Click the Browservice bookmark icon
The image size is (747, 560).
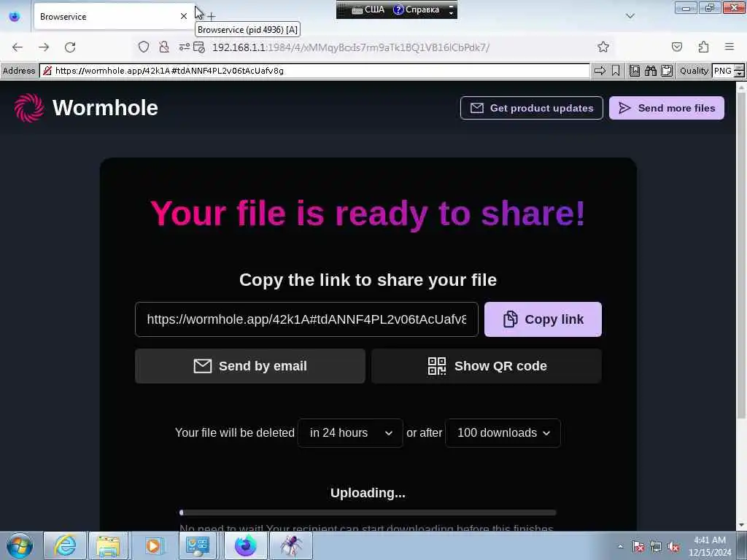(616, 71)
